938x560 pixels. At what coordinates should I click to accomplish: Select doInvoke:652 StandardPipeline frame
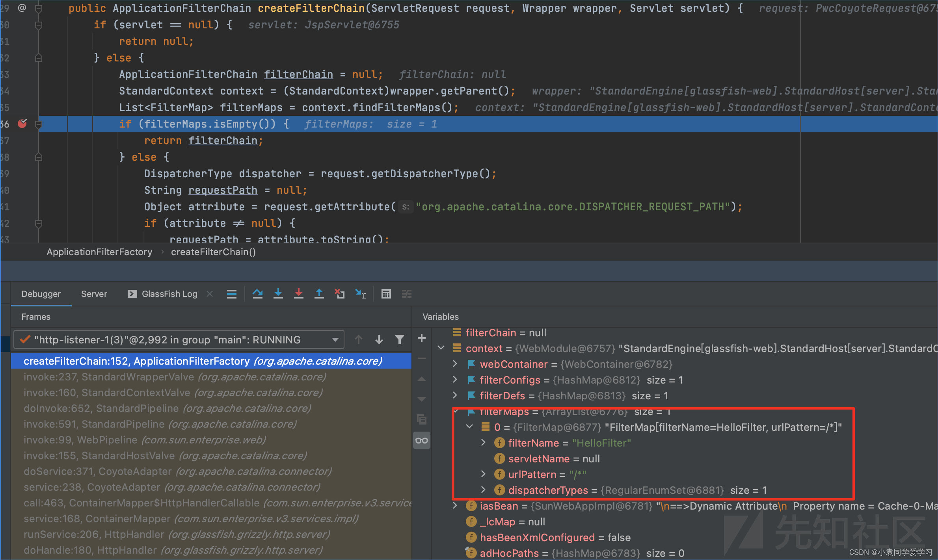[x=211, y=408]
